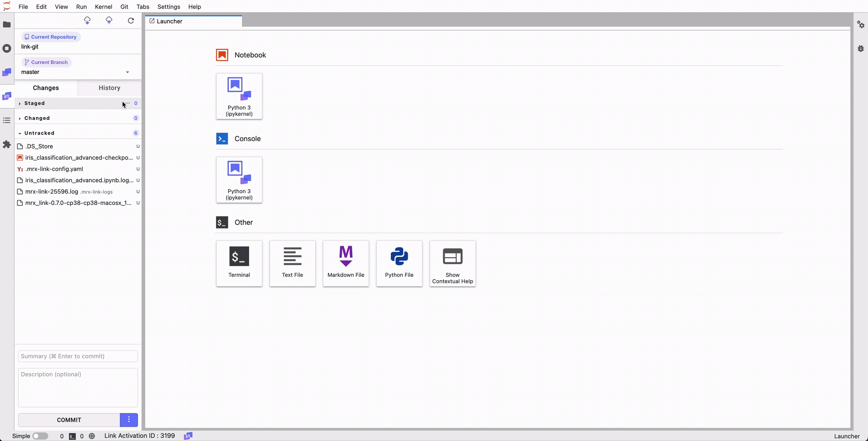
Task: Select mrx-link-25596.log file
Action: (78, 192)
